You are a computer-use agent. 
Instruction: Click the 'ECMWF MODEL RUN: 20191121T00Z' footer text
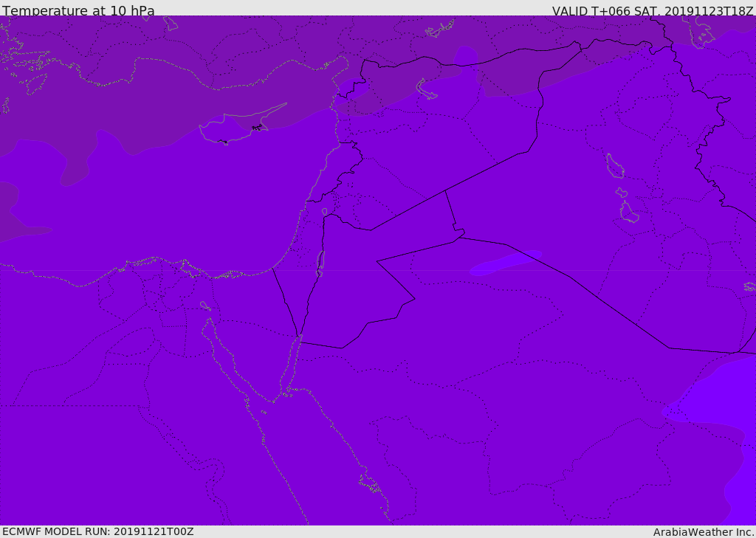pos(98,531)
